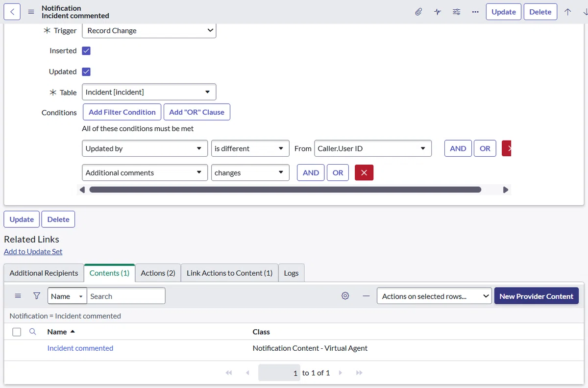Click the bottom Update button

[22, 219]
